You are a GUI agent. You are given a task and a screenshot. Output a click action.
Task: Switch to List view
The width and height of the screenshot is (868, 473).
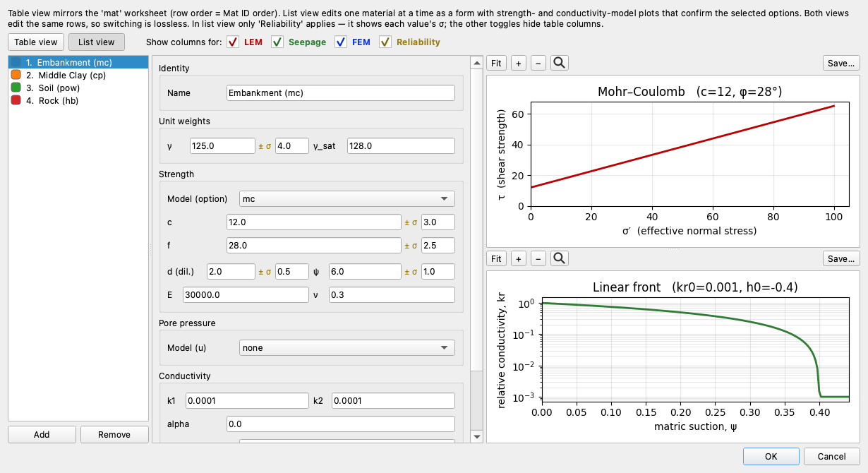click(97, 42)
